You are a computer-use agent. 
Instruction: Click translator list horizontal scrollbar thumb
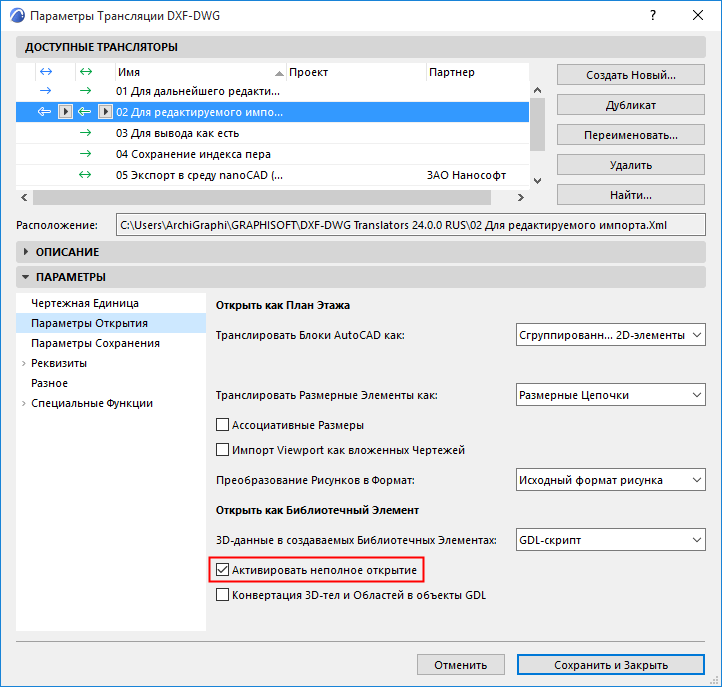coord(262,198)
